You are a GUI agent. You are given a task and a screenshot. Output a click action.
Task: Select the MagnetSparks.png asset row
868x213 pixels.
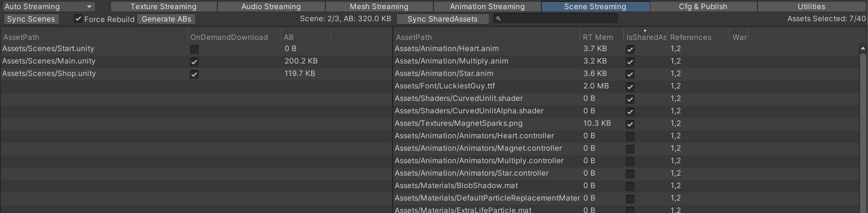click(458, 123)
